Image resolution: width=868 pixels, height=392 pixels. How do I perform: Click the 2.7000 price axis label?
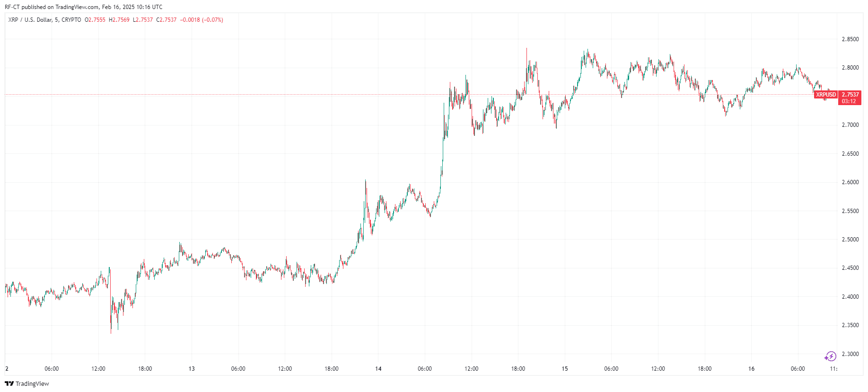[850, 125]
